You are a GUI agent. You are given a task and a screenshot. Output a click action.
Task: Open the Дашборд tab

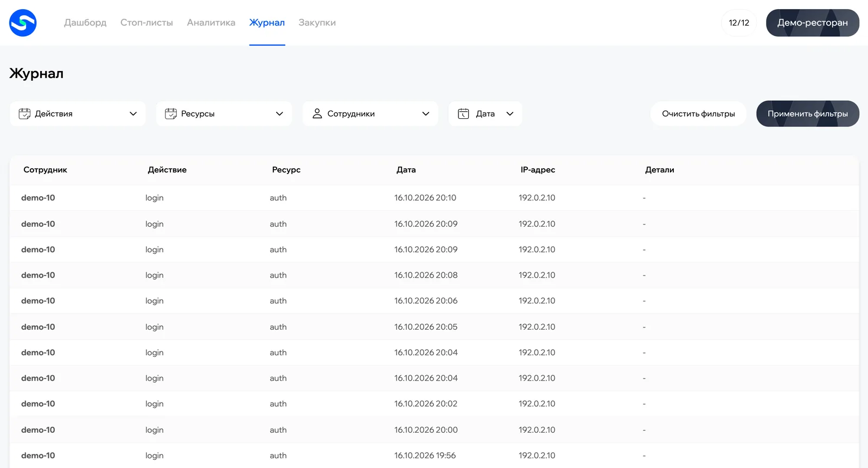pyautogui.click(x=85, y=23)
